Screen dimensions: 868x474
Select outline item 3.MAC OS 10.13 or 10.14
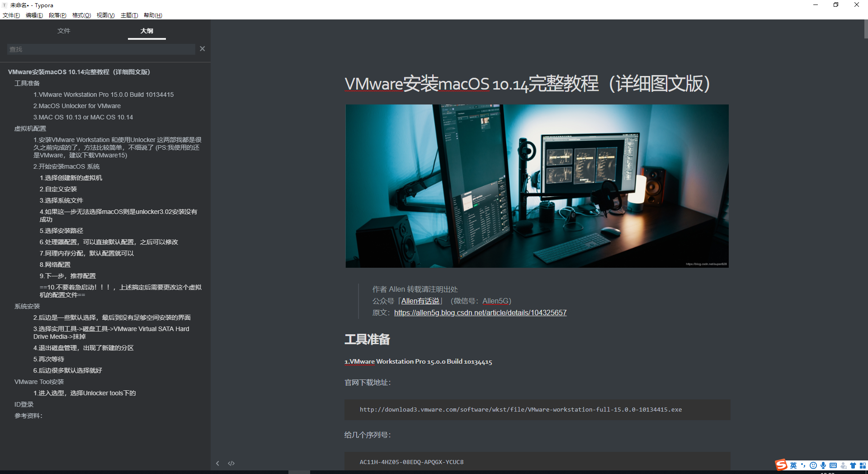pyautogui.click(x=83, y=117)
